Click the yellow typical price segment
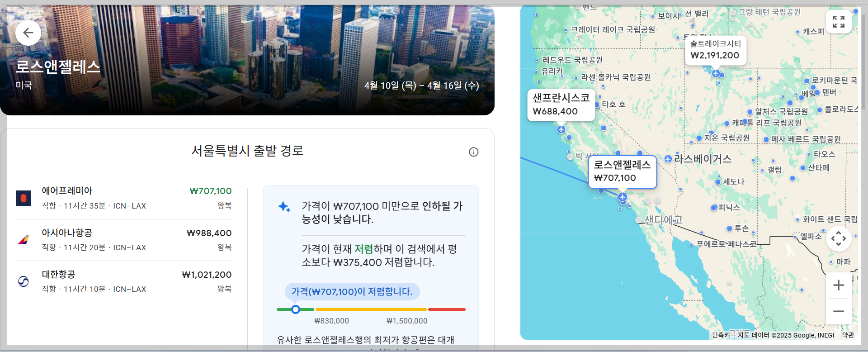This screenshot has height=352, width=868. [371, 309]
